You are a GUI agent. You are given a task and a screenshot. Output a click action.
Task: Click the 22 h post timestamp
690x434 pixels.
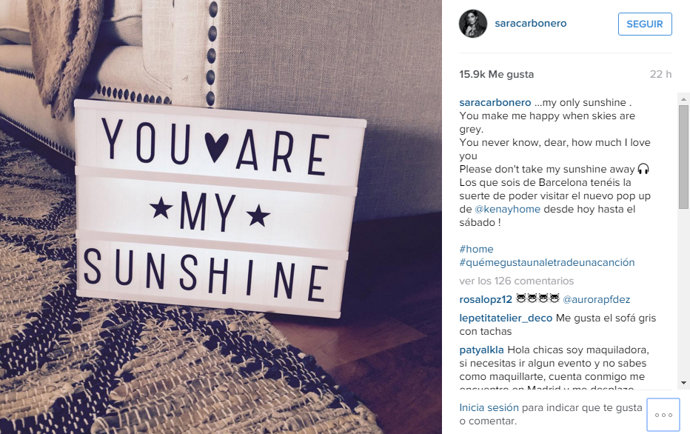(x=661, y=74)
